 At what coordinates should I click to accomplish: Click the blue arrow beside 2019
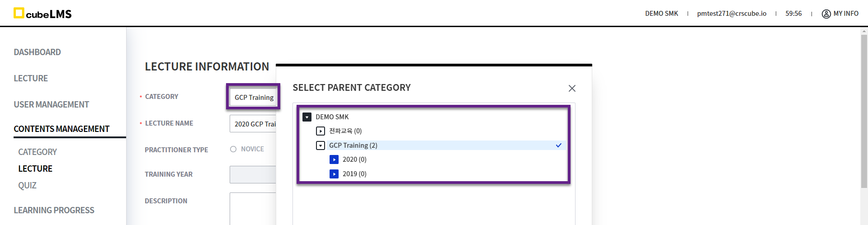334,174
